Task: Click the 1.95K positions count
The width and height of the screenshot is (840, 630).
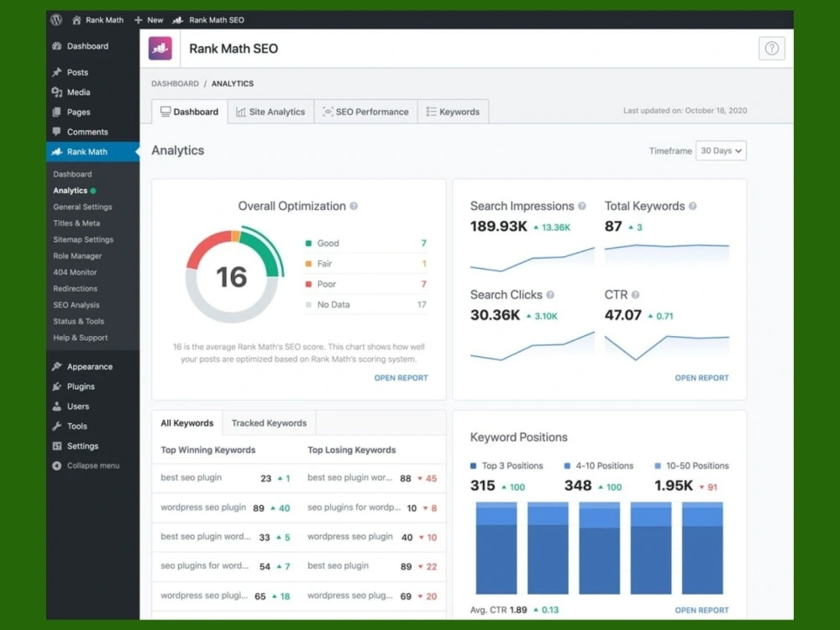Action: pos(674,486)
